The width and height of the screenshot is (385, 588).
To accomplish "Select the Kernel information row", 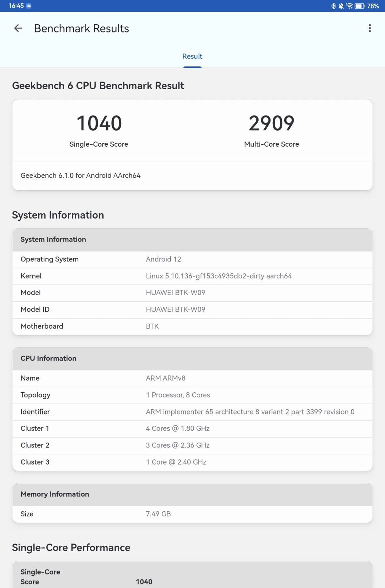I will [x=193, y=276].
